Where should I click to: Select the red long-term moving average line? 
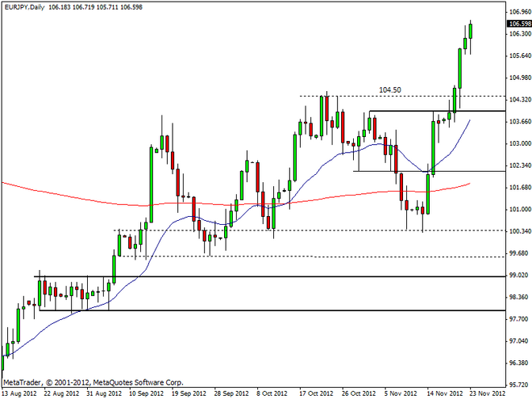pyautogui.click(x=79, y=196)
